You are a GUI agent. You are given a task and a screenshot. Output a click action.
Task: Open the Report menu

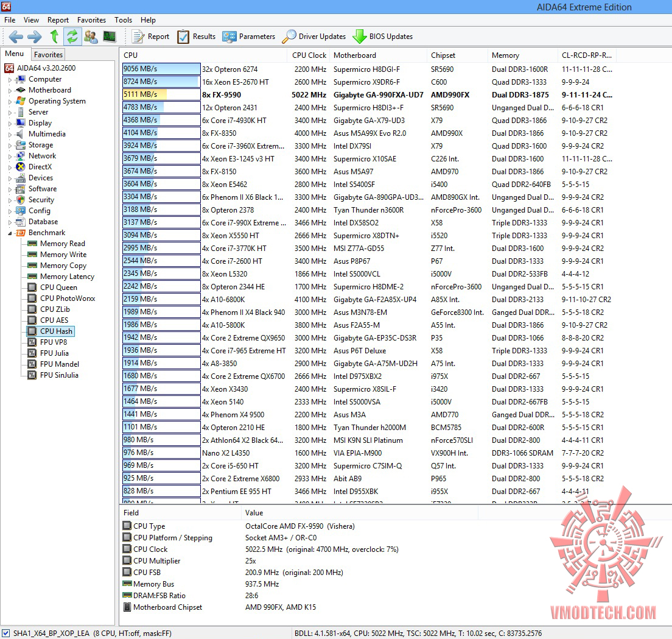[x=58, y=19]
